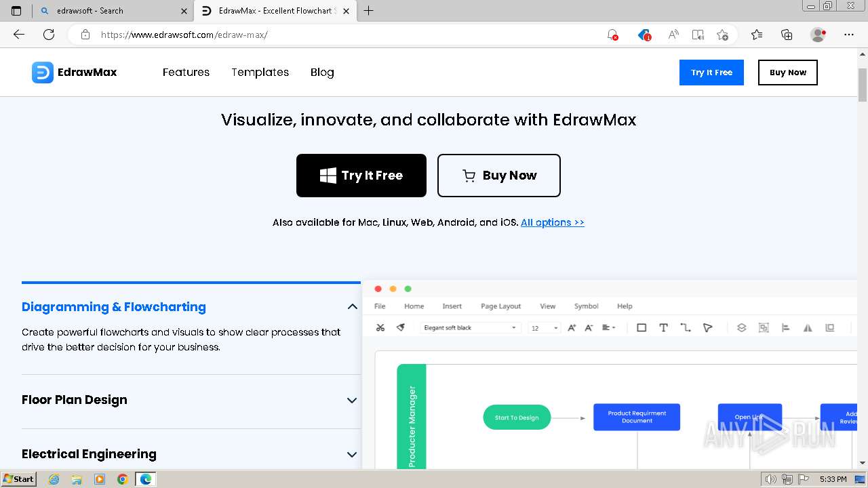This screenshot has width=868, height=488.
Task: Click the site info padlock icon
Action: coord(85,35)
